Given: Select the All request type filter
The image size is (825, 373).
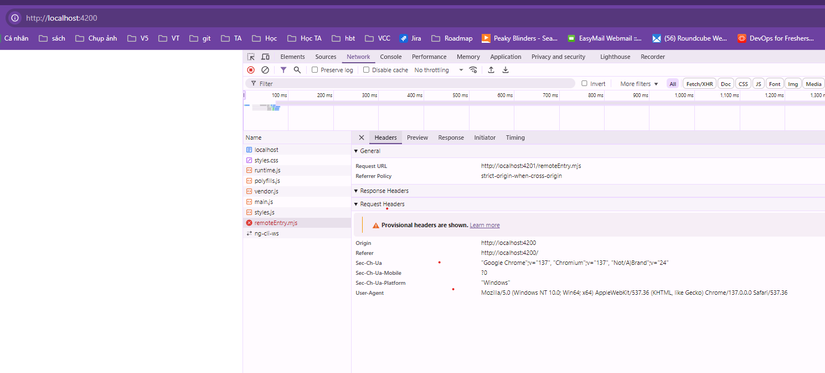Looking at the screenshot, I should [x=673, y=84].
